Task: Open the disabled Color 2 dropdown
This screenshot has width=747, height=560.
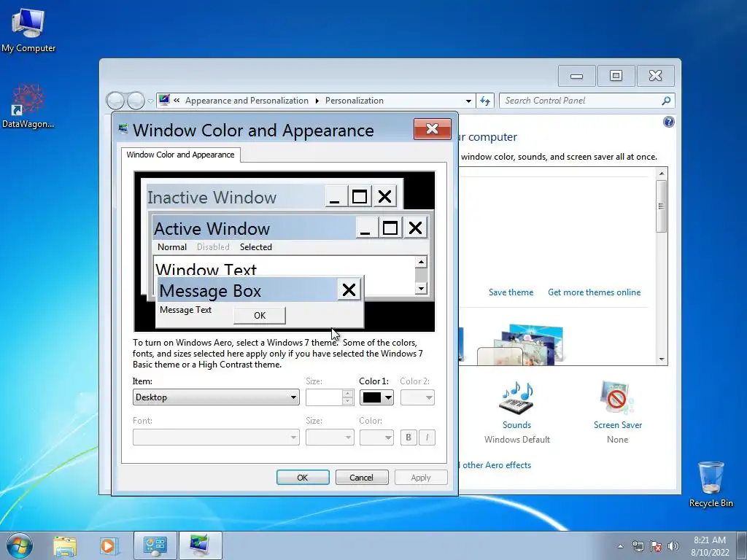Action: [417, 397]
